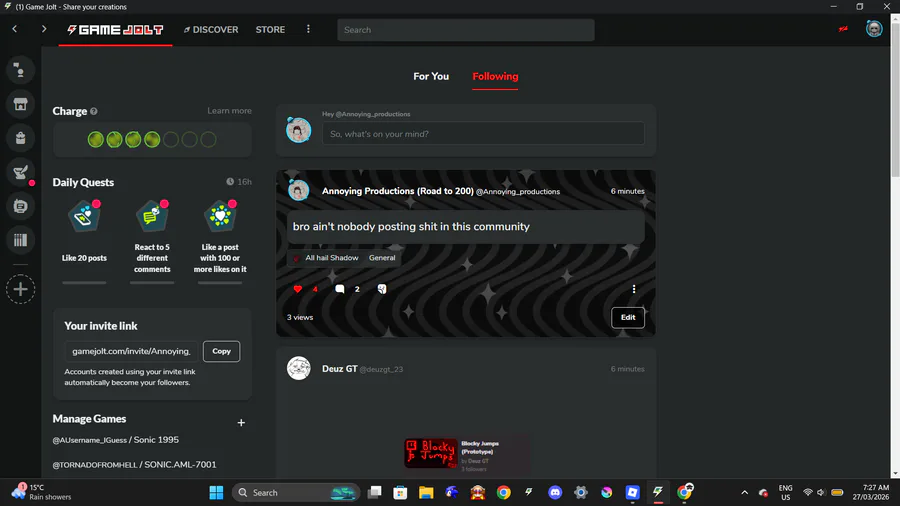The width and height of the screenshot is (900, 506).
Task: Toggle the heart like on the post
Action: [x=297, y=289]
